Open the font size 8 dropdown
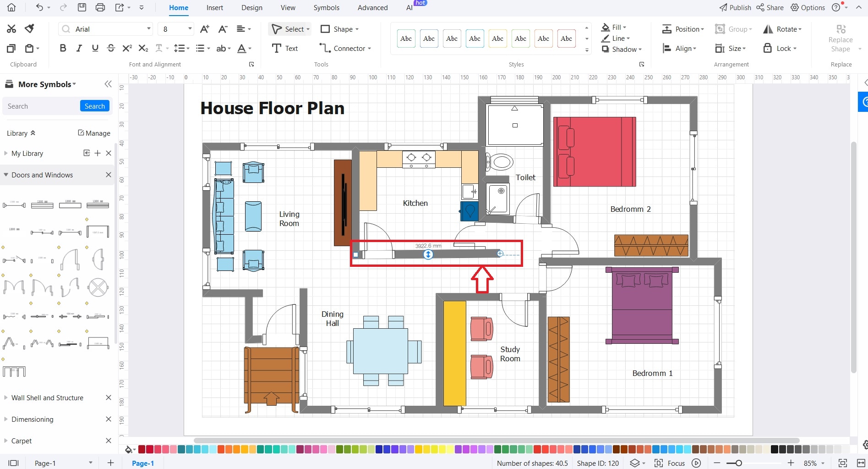 point(190,29)
